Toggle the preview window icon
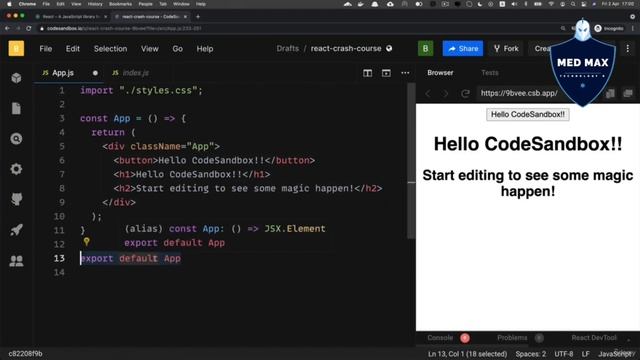Viewport: 640px width, 360px height. coord(386,73)
